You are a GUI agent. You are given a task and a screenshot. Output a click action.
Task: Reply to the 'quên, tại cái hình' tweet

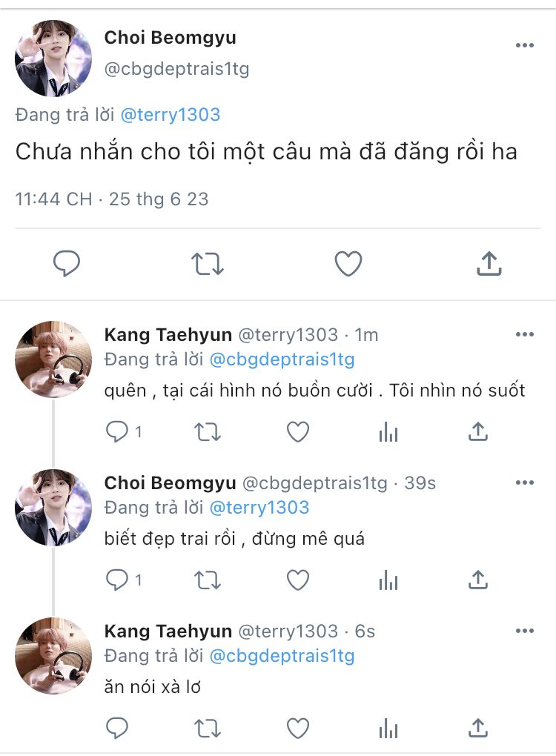(117, 431)
